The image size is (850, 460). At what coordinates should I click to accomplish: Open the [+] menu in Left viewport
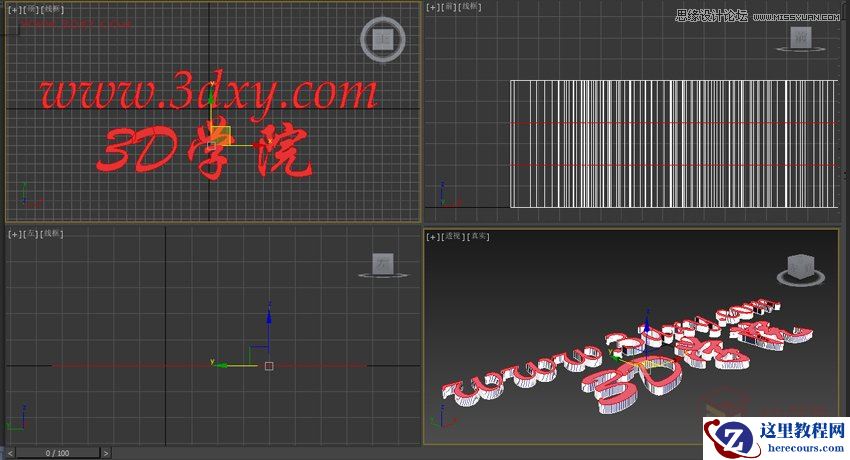(14, 234)
